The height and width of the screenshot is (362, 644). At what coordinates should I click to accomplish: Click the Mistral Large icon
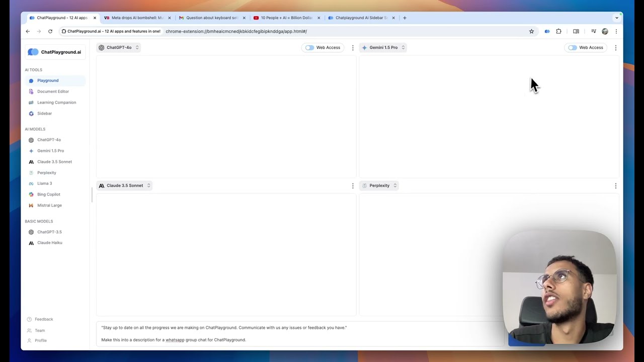pos(31,206)
